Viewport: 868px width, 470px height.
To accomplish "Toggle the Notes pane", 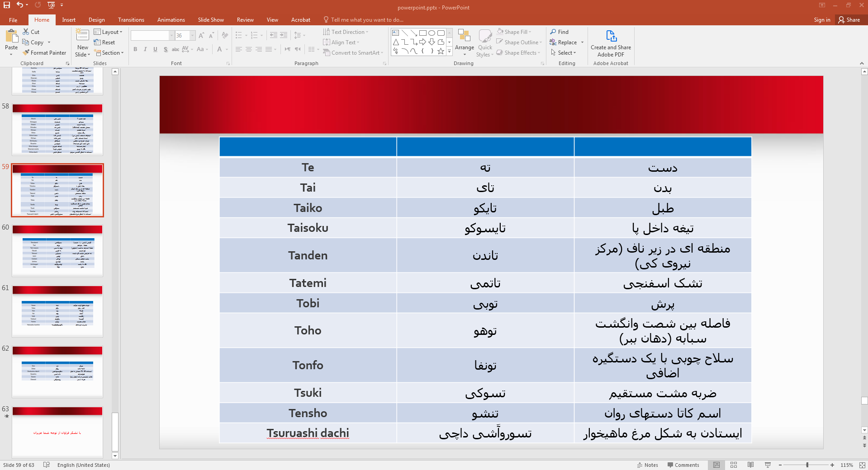I will pos(647,465).
